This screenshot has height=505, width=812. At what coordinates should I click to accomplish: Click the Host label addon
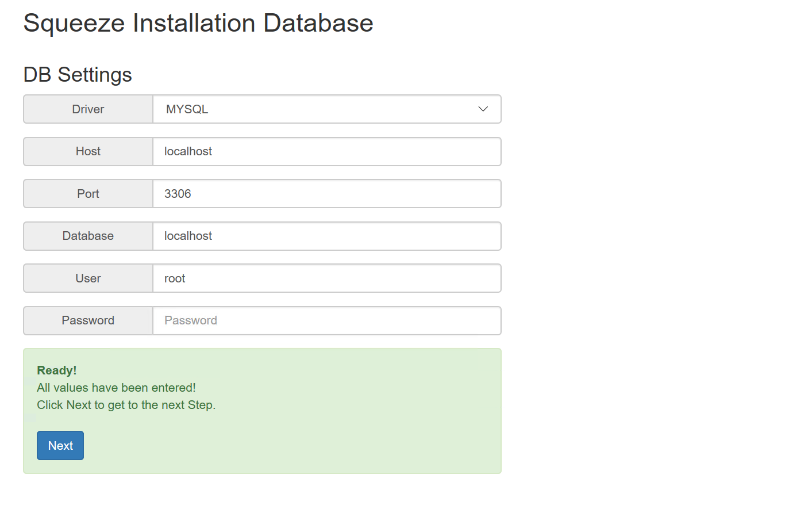click(x=88, y=152)
